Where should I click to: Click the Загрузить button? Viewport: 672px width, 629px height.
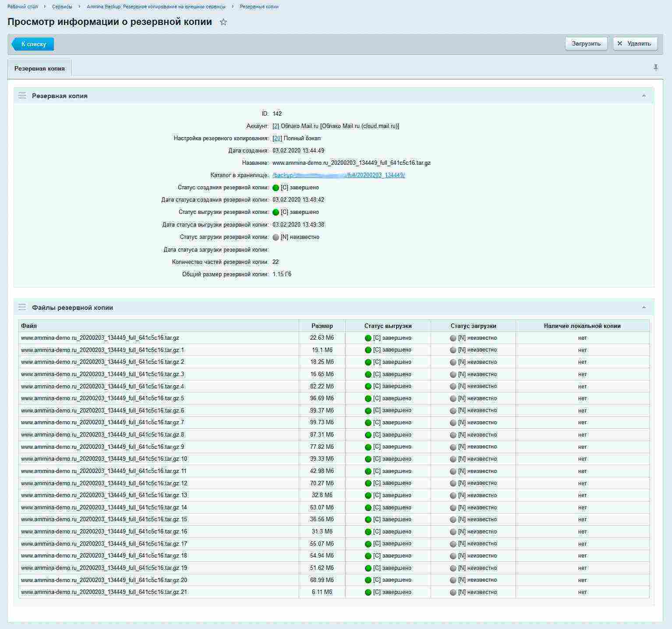pos(586,43)
